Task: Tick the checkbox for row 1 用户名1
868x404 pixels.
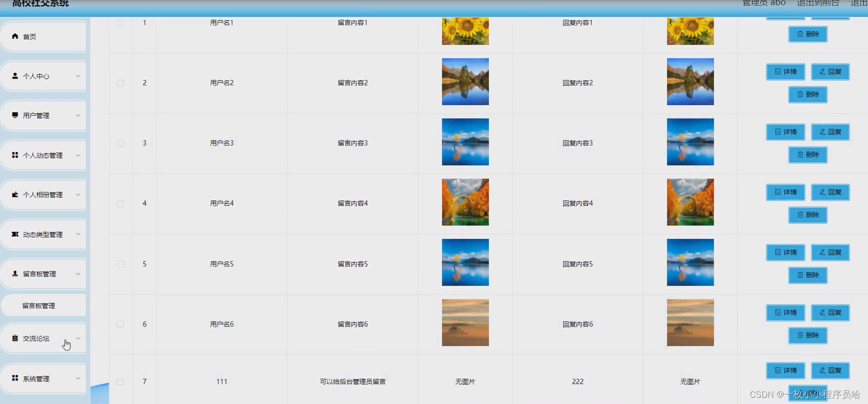Action: [x=120, y=23]
